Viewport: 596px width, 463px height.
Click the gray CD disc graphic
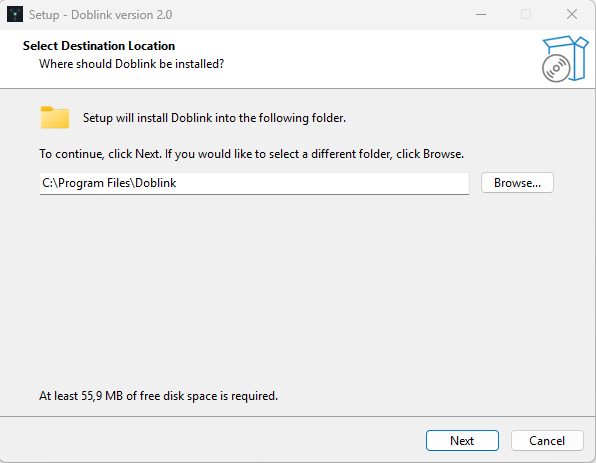[556, 68]
